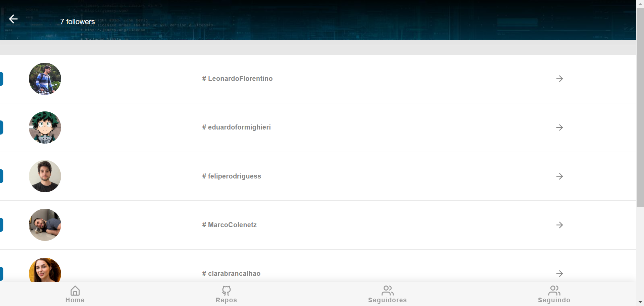644x306 pixels.
Task: Open clarabrancalhao's profile arrow
Action: coord(560,273)
